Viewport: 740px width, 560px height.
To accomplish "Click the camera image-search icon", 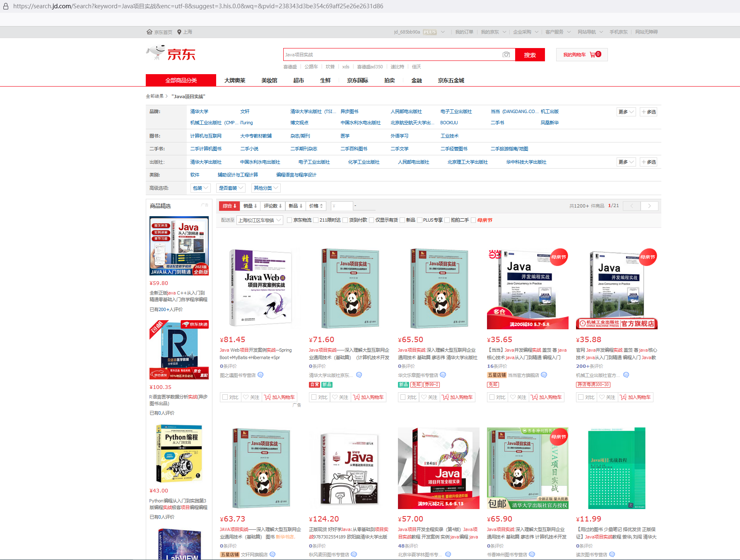I will [x=506, y=55].
